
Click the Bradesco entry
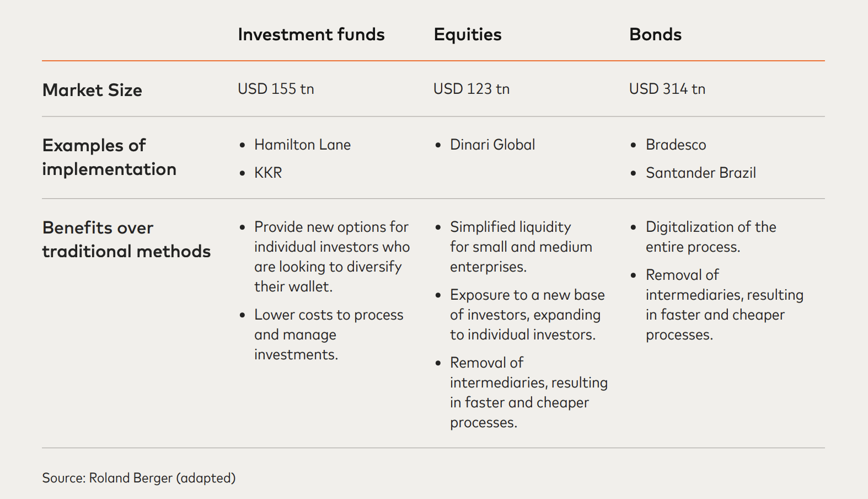pyautogui.click(x=676, y=145)
